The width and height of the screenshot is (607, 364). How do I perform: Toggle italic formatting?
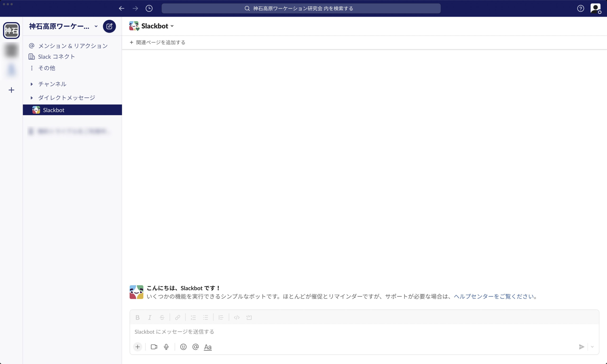pyautogui.click(x=150, y=317)
